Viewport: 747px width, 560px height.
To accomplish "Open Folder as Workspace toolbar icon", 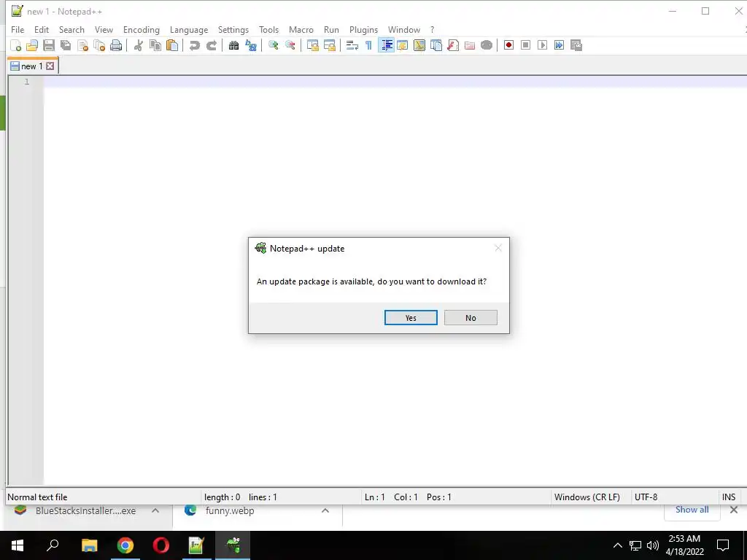I will pyautogui.click(x=470, y=45).
